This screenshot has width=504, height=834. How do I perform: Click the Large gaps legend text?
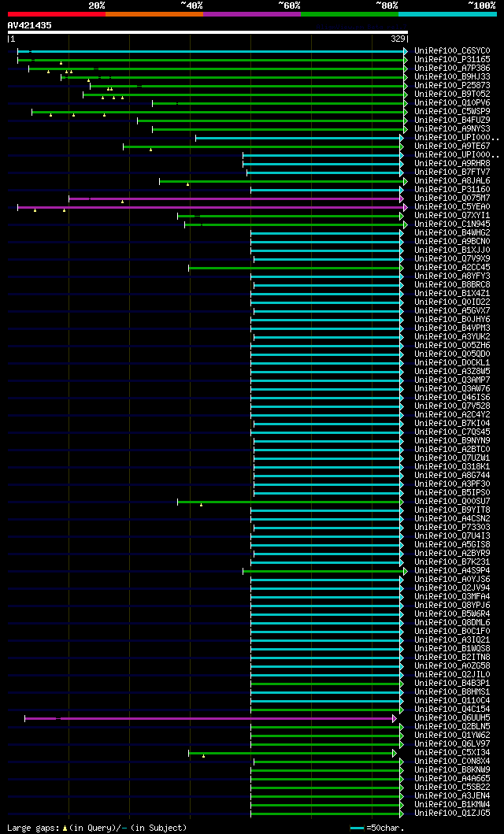pyautogui.click(x=98, y=828)
